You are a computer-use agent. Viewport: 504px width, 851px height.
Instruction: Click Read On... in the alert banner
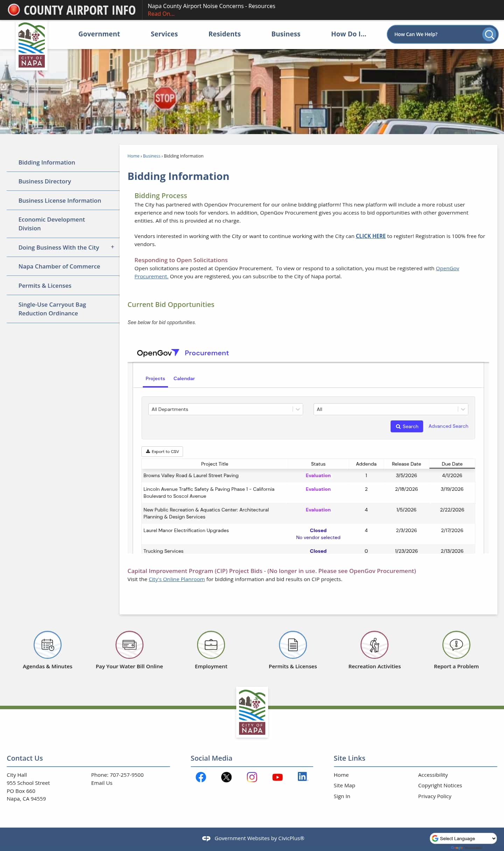point(161,14)
